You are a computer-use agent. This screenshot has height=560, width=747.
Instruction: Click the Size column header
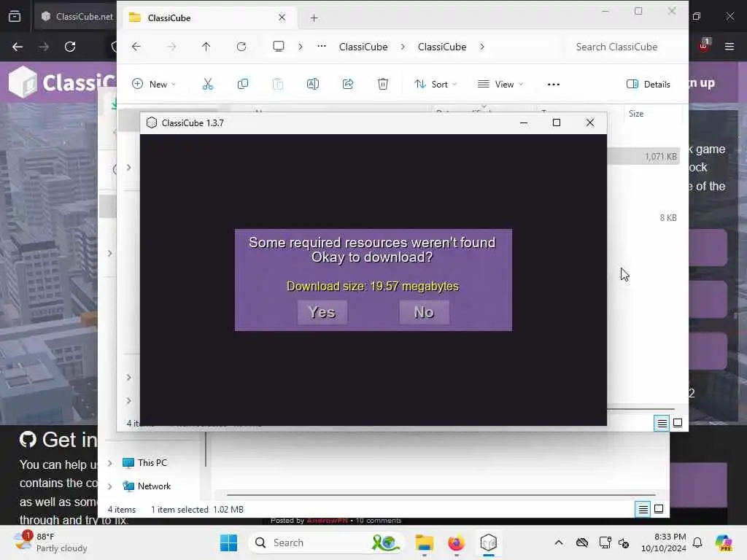pyautogui.click(x=636, y=113)
